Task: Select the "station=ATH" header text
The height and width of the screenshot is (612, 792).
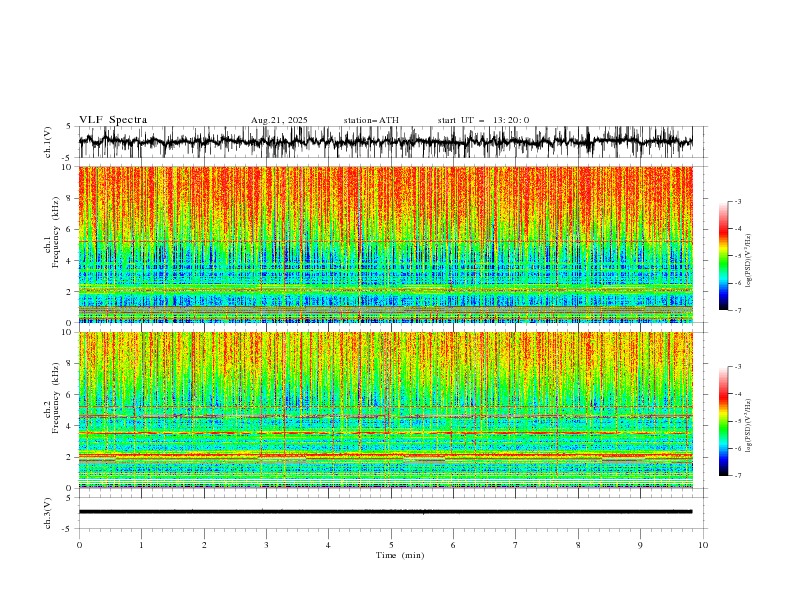Action: pyautogui.click(x=371, y=120)
